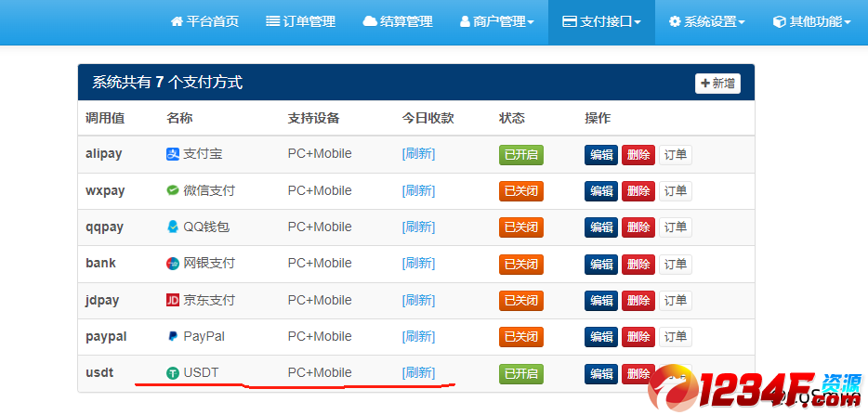Open 结算管理 settlement management
The height and width of the screenshot is (415, 868).
click(x=398, y=21)
